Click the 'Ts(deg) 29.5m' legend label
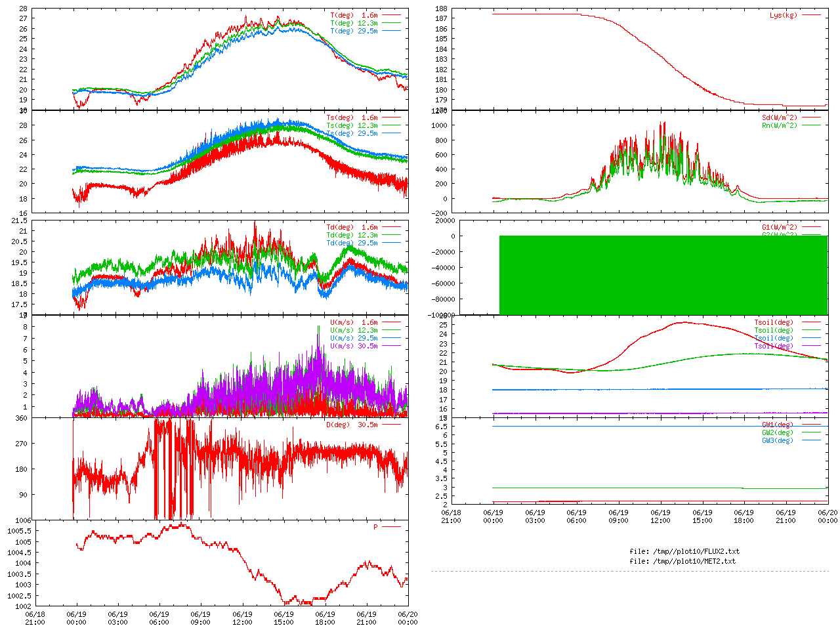The width and height of the screenshot is (840, 630). click(x=352, y=133)
